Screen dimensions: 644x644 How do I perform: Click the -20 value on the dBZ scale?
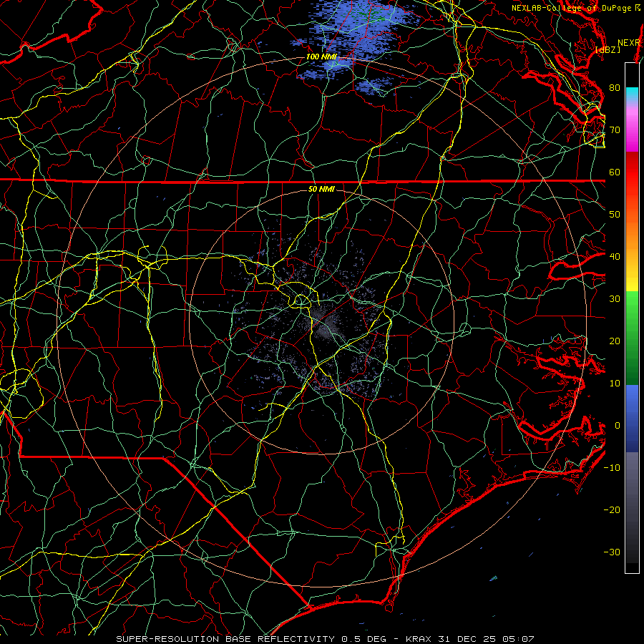pos(612,509)
